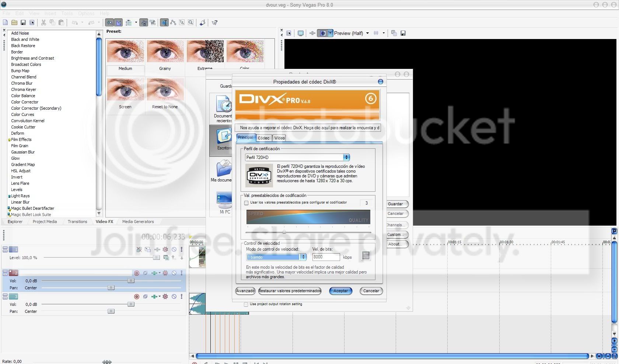619x364 pixels.
Task: Select the Zoom Edit tool on the toolbar
Action: (190, 22)
